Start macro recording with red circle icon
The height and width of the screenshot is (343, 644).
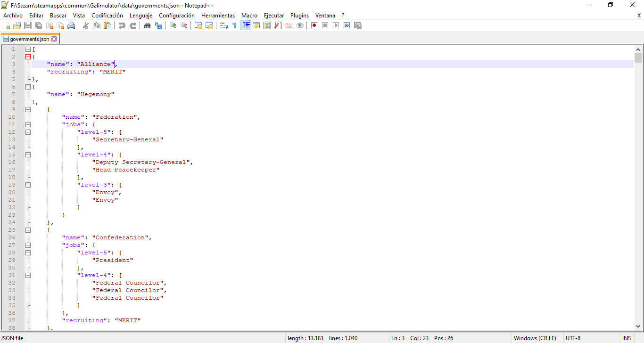point(314,25)
